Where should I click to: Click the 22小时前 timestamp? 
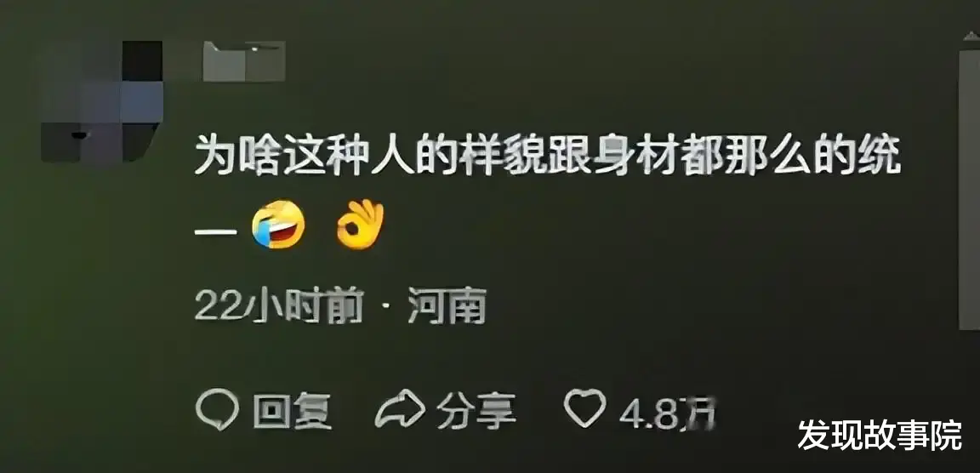point(279,307)
